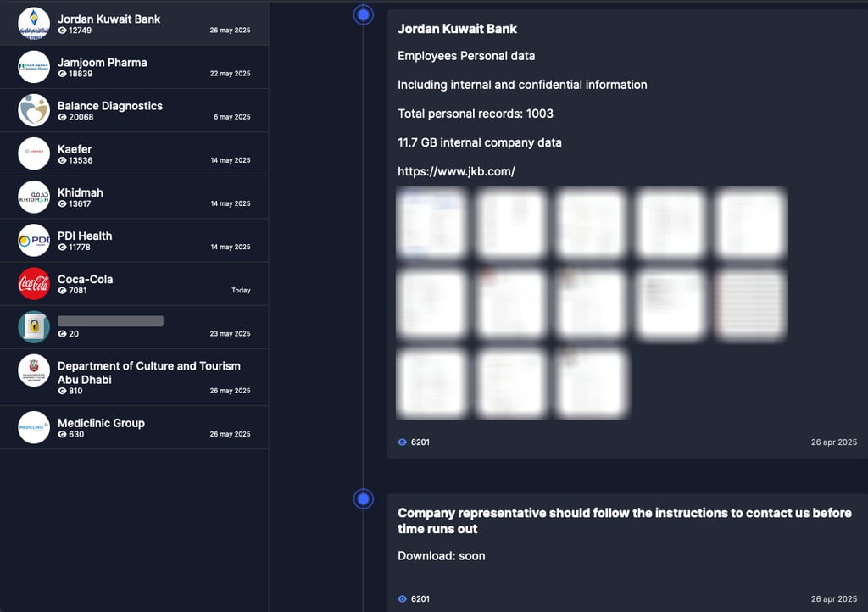Click the Jordan Kuwait Bank post heading
The image size is (868, 612).
click(457, 29)
